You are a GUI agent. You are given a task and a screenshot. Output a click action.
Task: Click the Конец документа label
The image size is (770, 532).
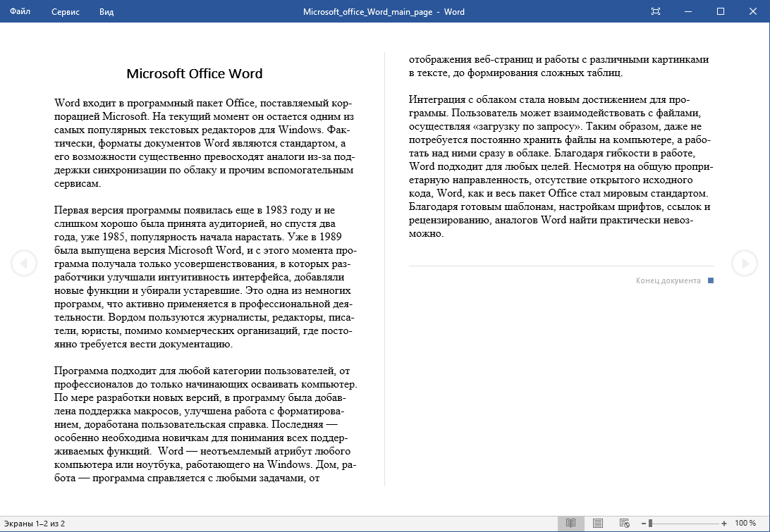(668, 280)
